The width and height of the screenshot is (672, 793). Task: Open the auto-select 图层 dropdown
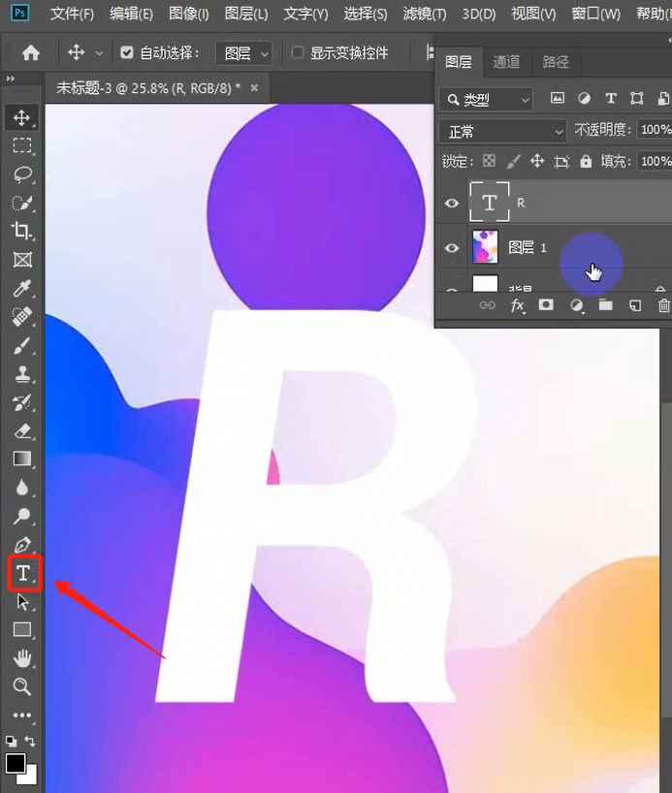242,52
